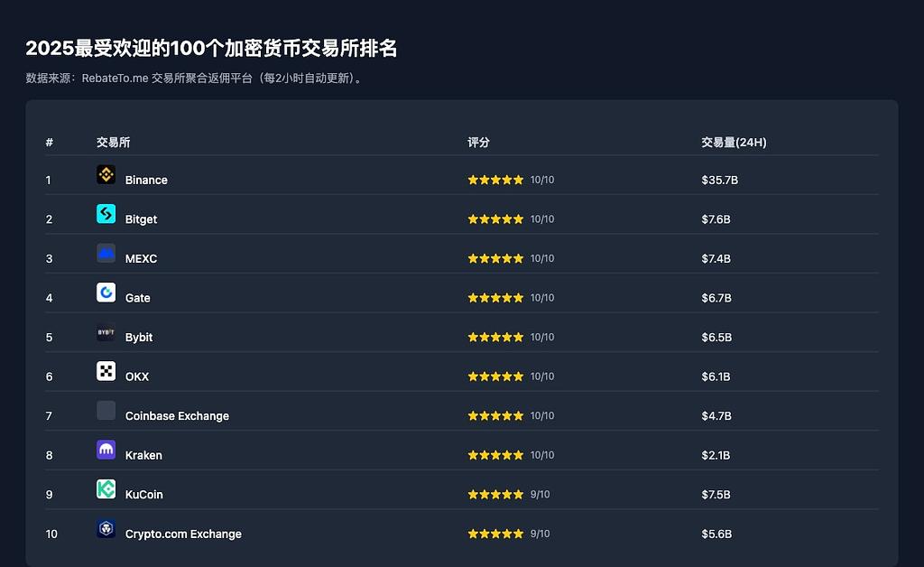Click the Coinbase Exchange placeholder icon
This screenshot has width=924, height=567.
pos(106,410)
